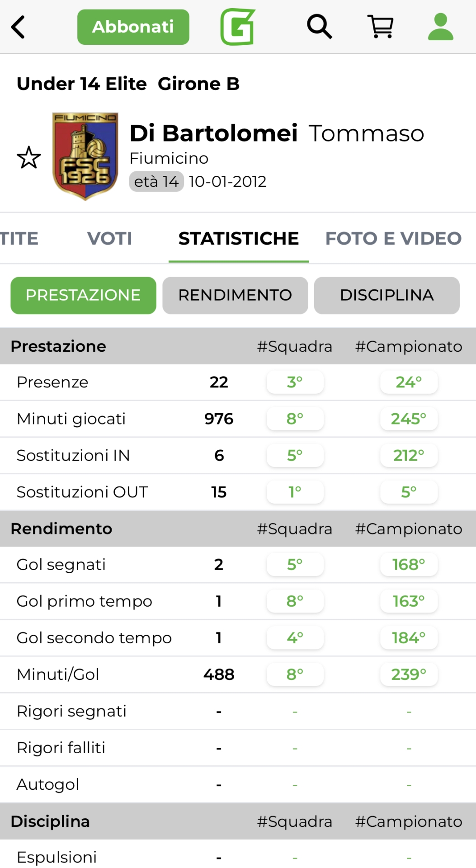Viewport: 476px width, 868px height.
Task: Tap Minuti/Gol championship rank 239° badge
Action: (409, 675)
